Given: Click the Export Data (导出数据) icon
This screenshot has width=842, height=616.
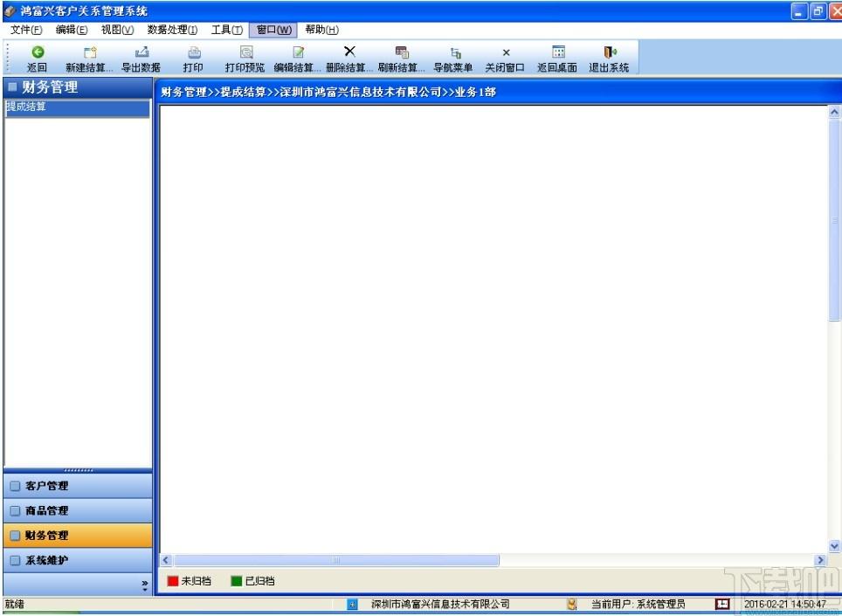Looking at the screenshot, I should tap(141, 52).
